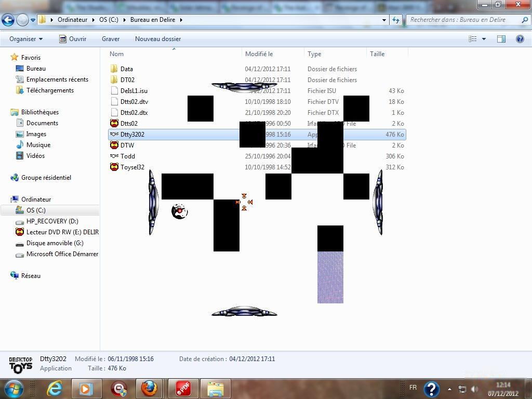Show hidden tray icons arrow
This screenshot has width=532, height=399.
pos(449,389)
